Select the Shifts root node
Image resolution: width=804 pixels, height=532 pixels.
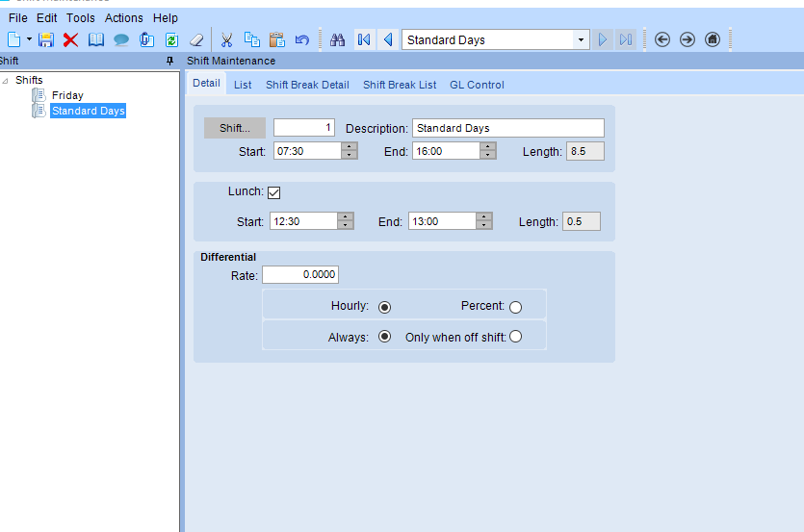(29, 80)
